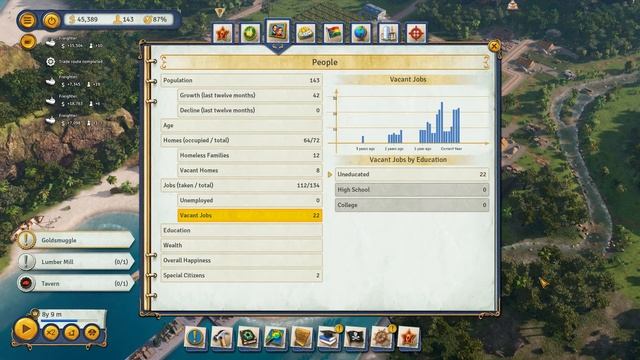Open the hammer construction menu

point(222,338)
